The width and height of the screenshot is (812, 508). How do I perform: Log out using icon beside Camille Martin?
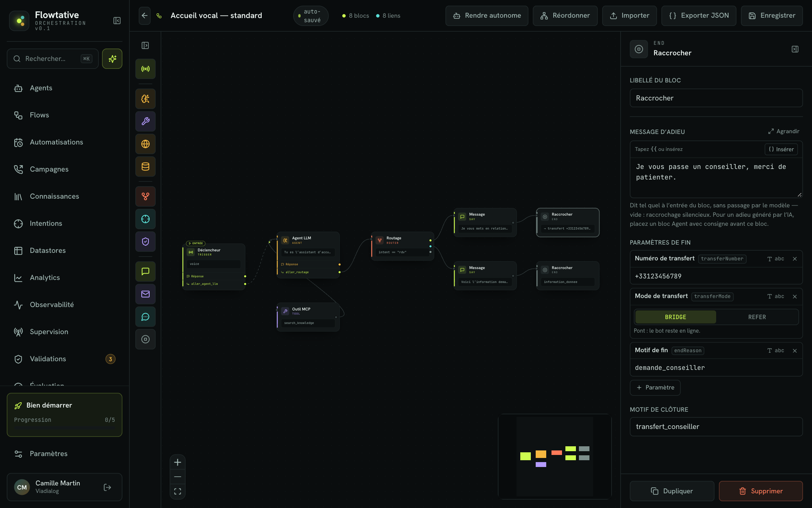pos(107,487)
